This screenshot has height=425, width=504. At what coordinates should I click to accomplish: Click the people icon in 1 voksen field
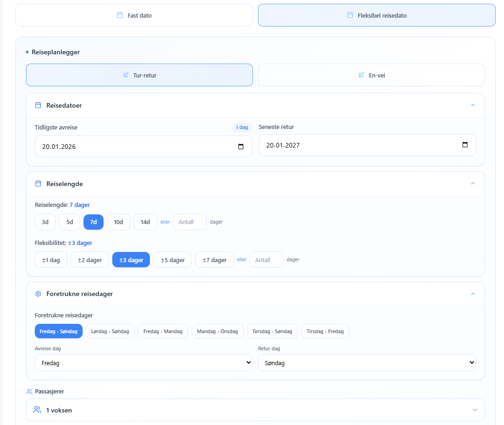[x=37, y=410]
